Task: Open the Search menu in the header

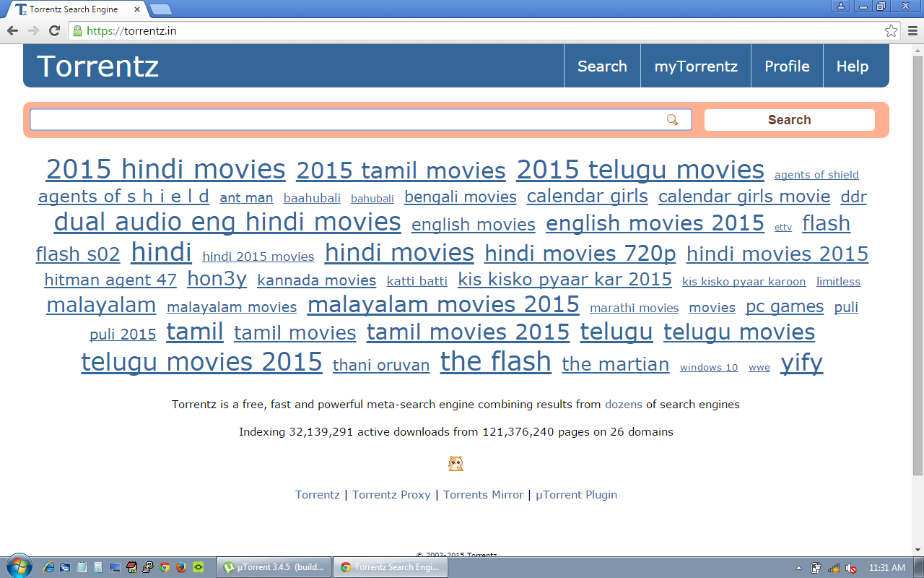Action: click(602, 66)
